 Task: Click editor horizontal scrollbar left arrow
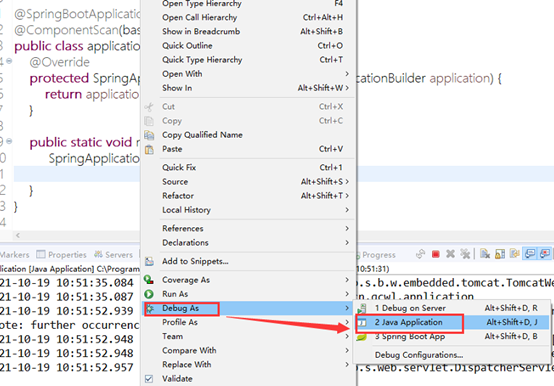(x=18, y=235)
